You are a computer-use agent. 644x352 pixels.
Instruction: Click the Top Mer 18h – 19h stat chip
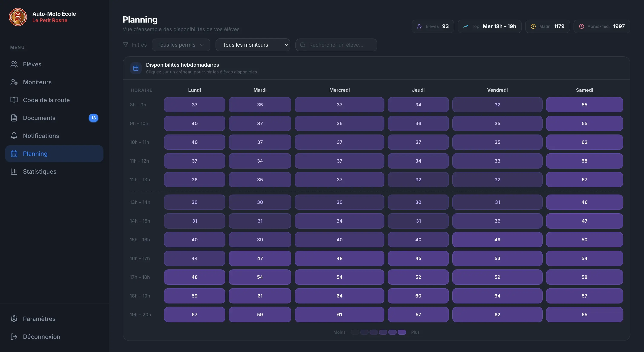coord(490,26)
